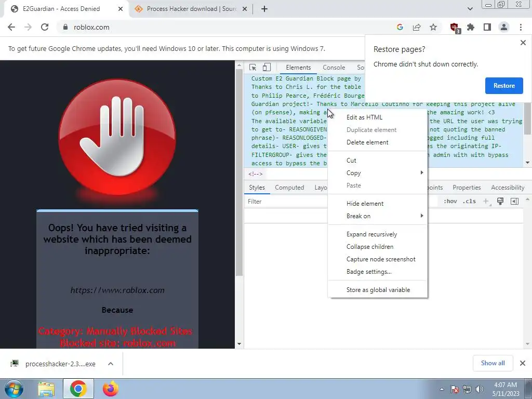Toggle the :hov element state button
Screen dimensions: 532x399
[450, 201]
